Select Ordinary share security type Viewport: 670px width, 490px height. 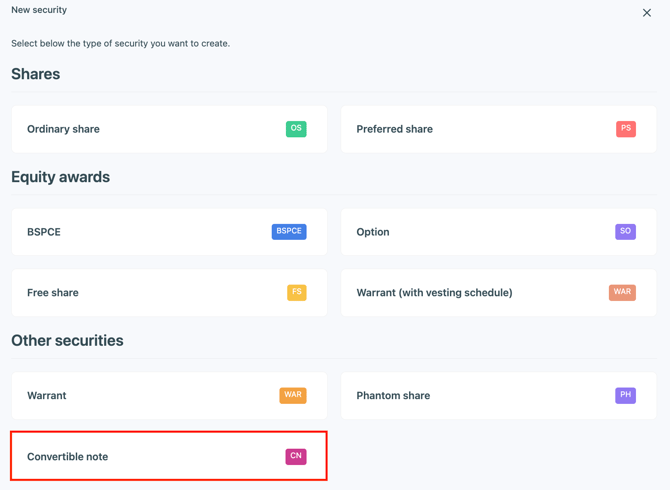coord(63,129)
